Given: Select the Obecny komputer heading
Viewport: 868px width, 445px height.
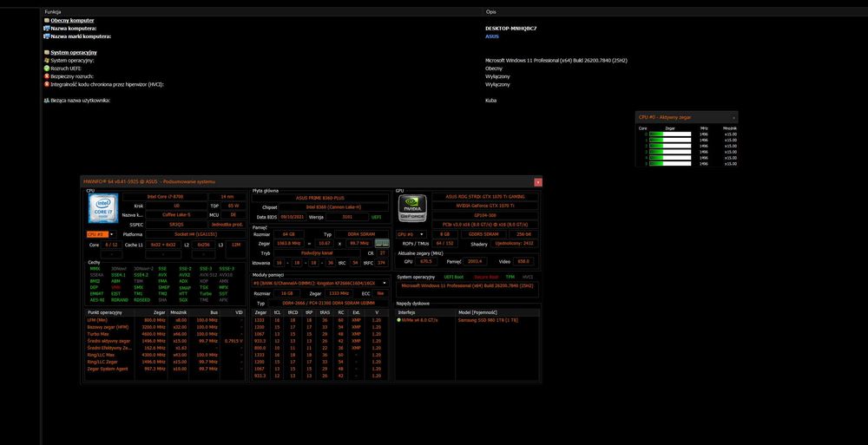Looking at the screenshot, I should coord(72,21).
